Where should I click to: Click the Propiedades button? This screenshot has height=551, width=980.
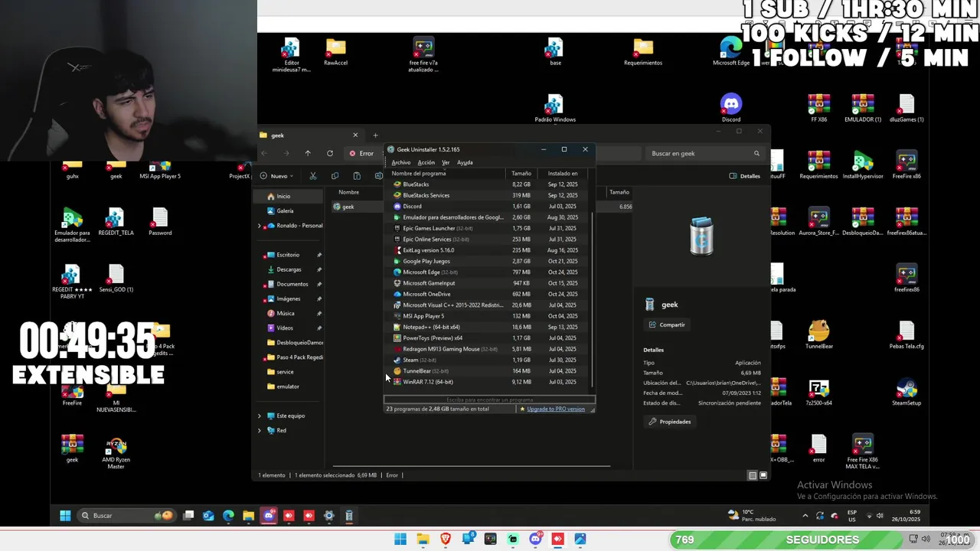669,422
